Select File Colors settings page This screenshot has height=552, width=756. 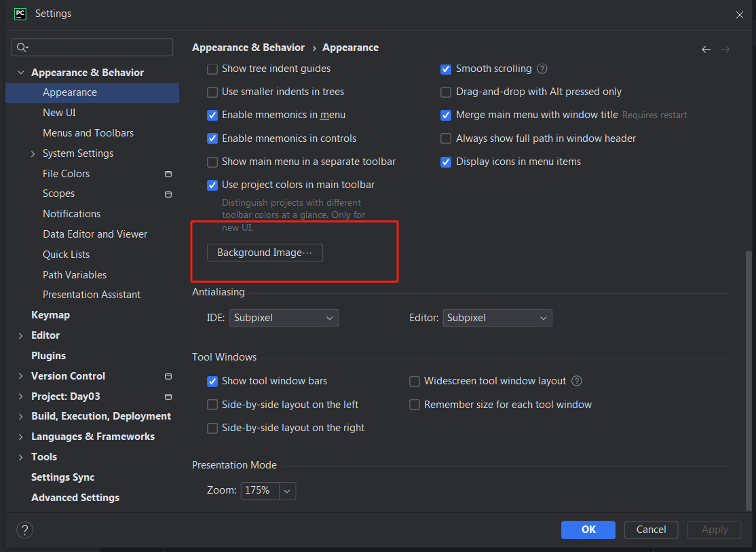[66, 174]
